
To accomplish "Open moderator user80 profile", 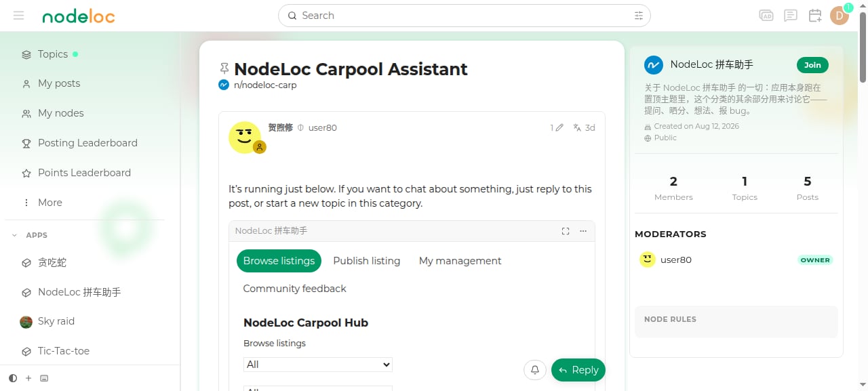I will click(x=676, y=260).
